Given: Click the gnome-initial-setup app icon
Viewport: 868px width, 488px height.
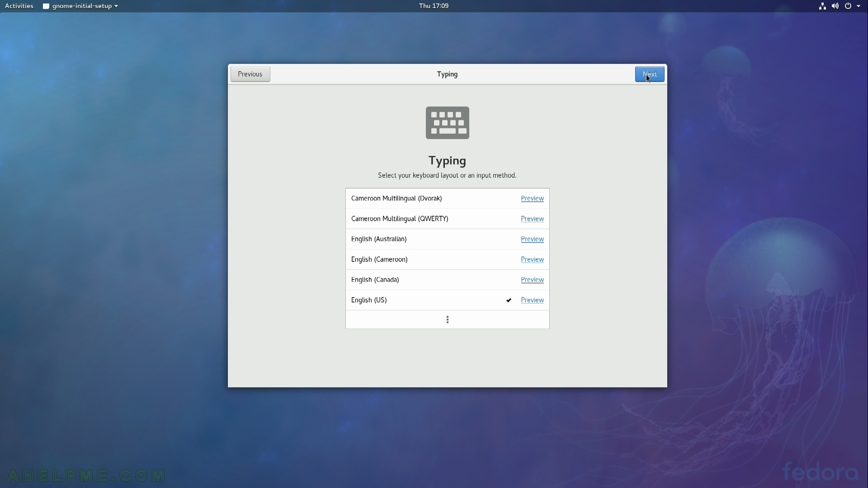Looking at the screenshot, I should tap(46, 6).
